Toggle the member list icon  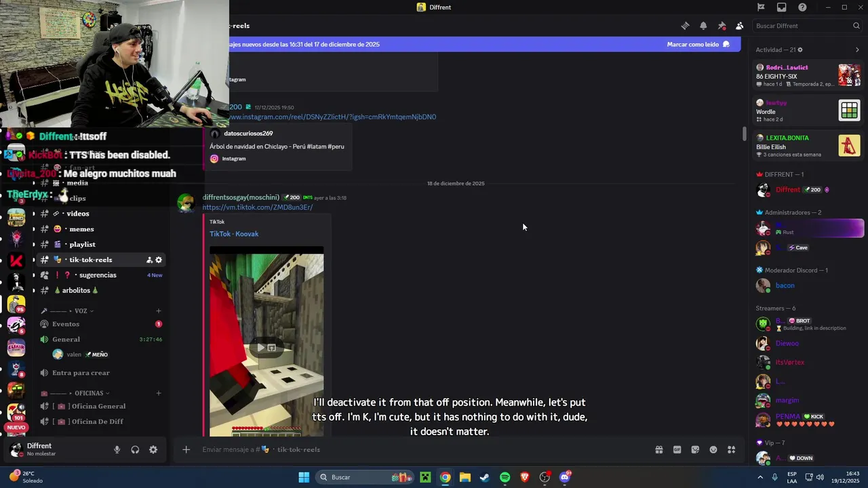[x=739, y=26]
